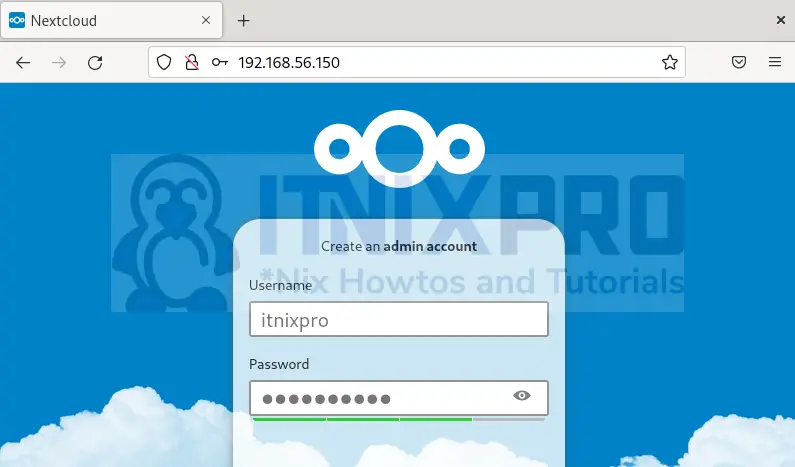Open a new browser tab

tap(243, 20)
